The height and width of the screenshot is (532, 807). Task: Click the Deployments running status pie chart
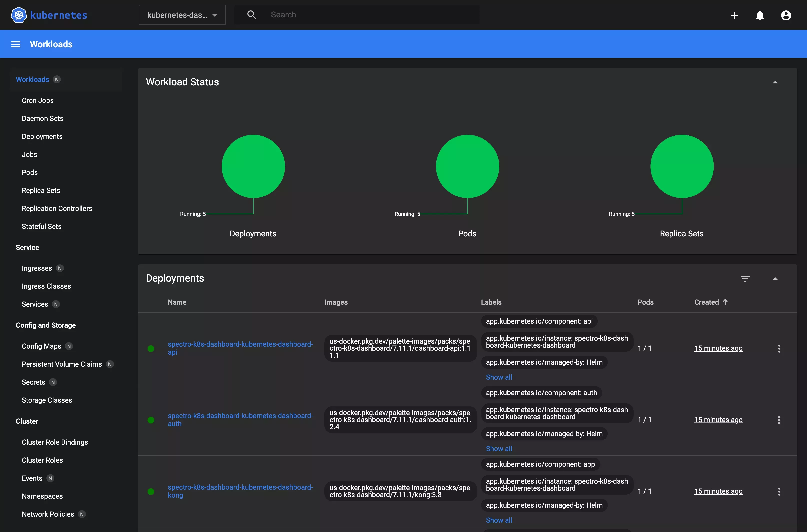253,166
